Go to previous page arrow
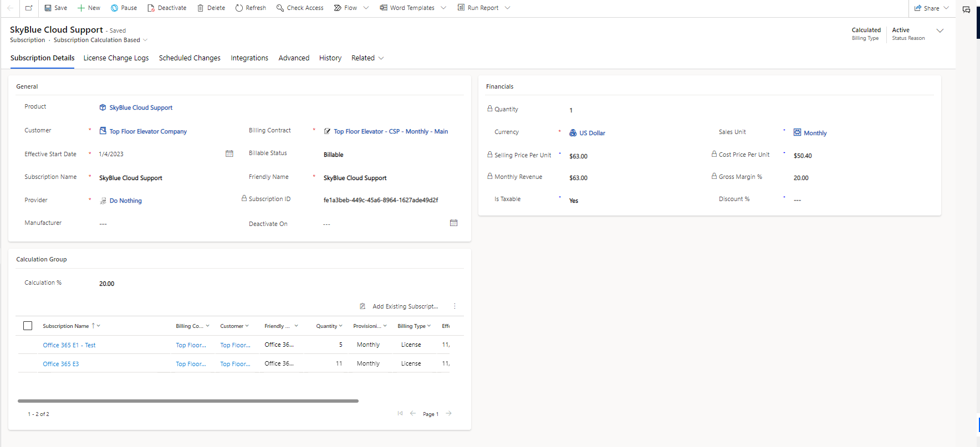 click(413, 413)
